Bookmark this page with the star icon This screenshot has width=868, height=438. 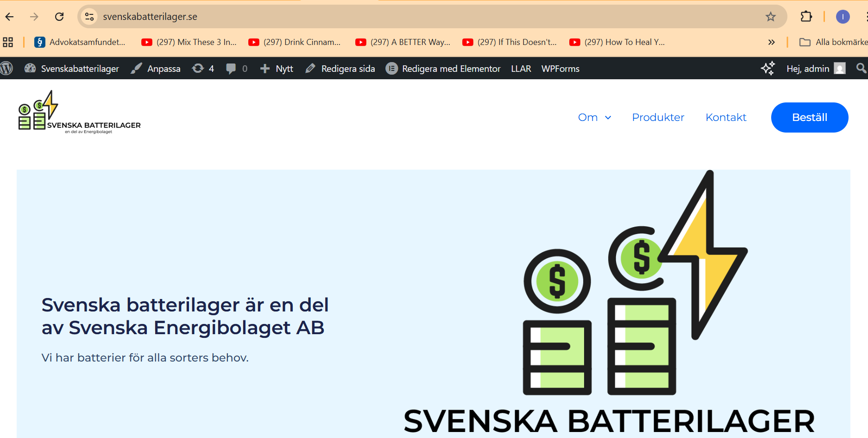tap(770, 17)
